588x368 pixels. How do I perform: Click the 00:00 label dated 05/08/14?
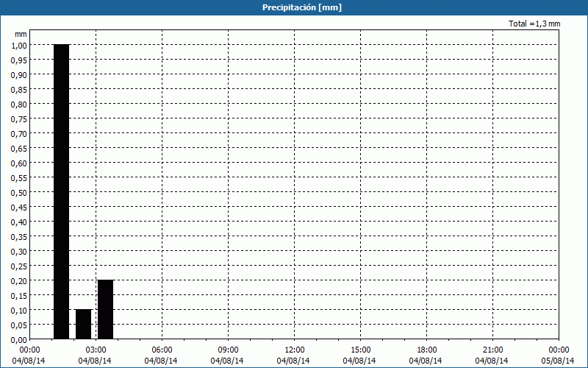coord(559,350)
